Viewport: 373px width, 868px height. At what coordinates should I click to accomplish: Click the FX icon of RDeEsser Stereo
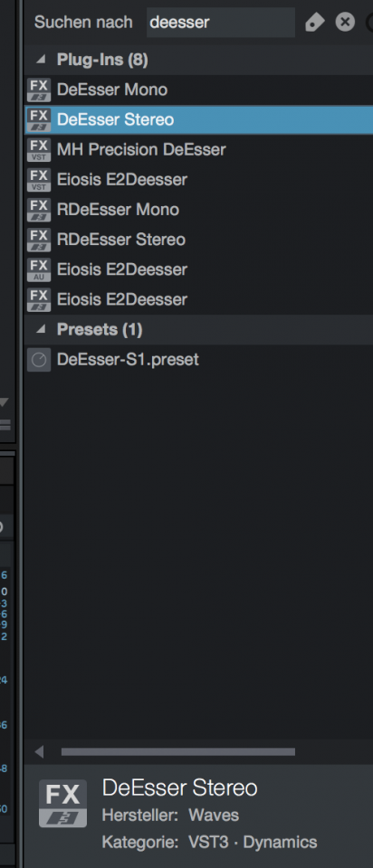[x=39, y=240]
